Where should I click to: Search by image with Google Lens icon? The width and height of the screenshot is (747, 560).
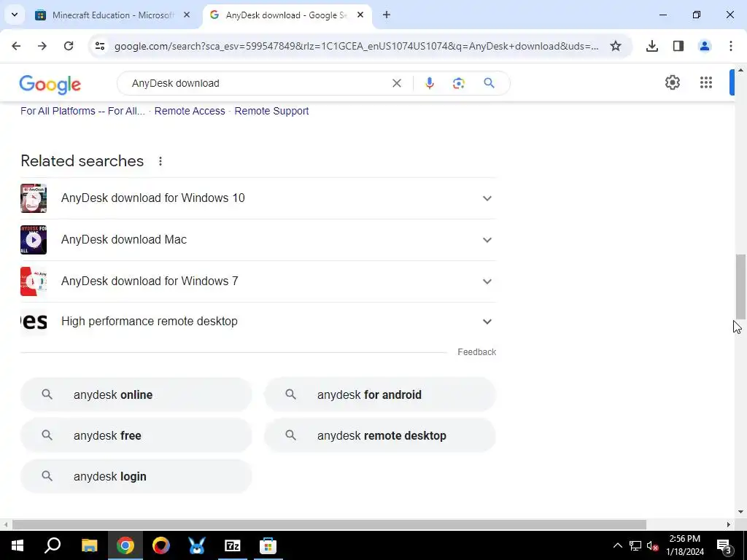(458, 83)
